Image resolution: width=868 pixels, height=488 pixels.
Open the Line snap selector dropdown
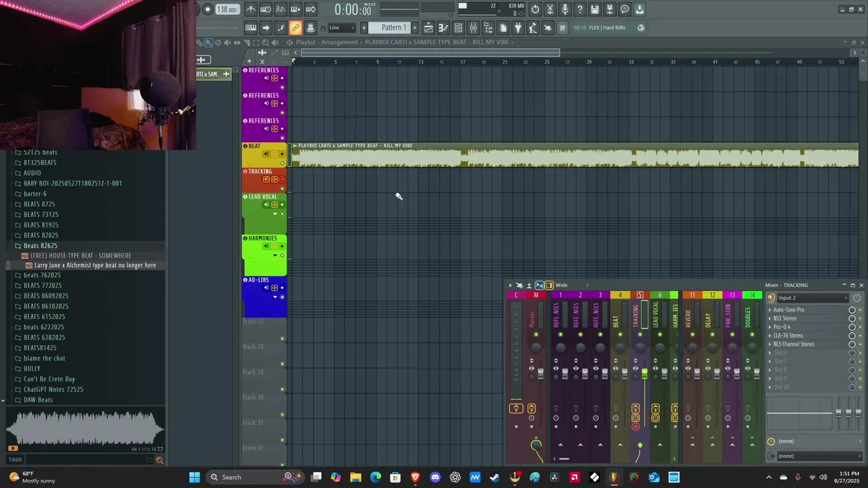[x=341, y=28]
